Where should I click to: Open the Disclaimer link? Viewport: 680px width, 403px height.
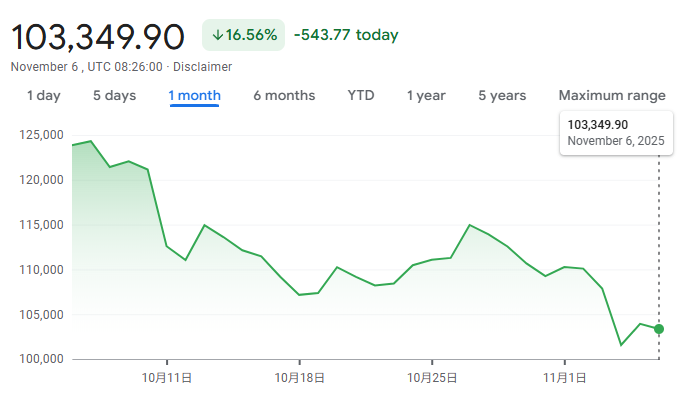click(x=203, y=67)
